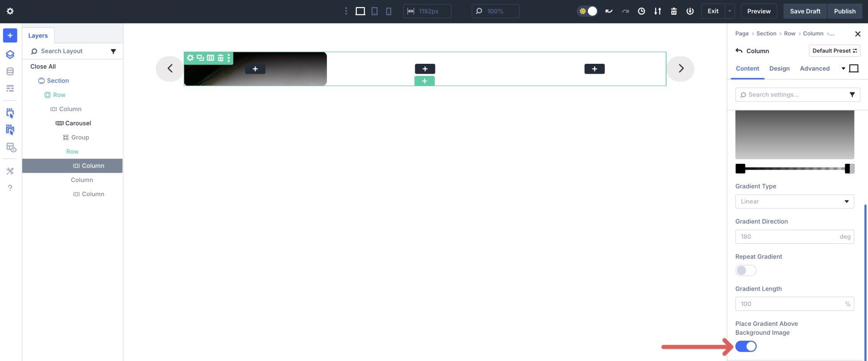Image resolution: width=868 pixels, height=361 pixels.
Task: Expand the Exit button dropdown arrow
Action: pyautogui.click(x=730, y=11)
